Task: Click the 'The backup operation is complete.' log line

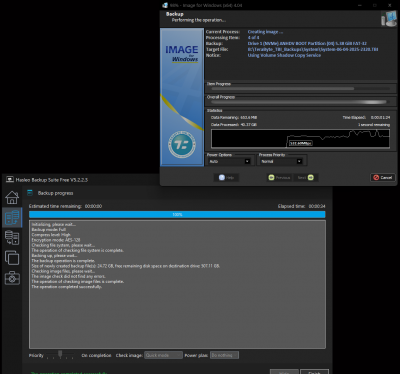Action: (63, 261)
